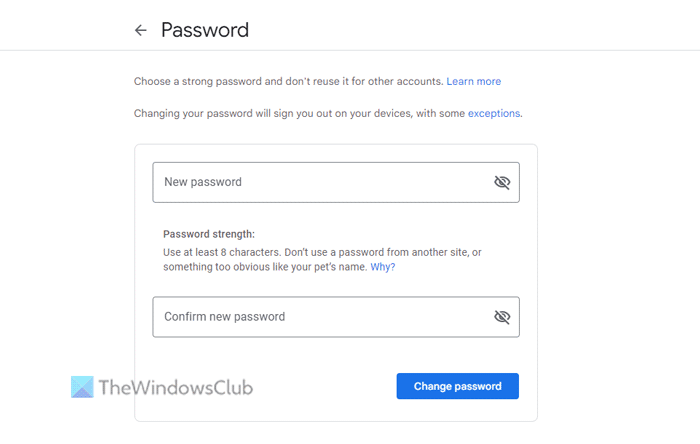Click the 'New password' placeholder text
Screen dimensions: 700x444
point(203,182)
